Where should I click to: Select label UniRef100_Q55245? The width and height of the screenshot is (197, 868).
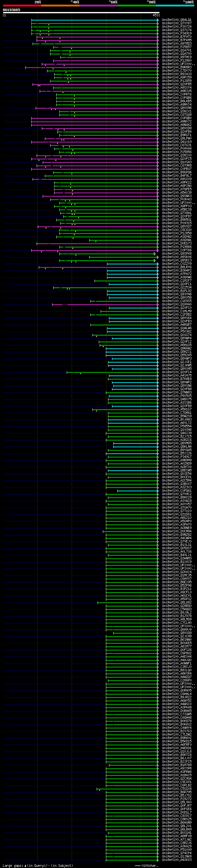pos(177,355)
